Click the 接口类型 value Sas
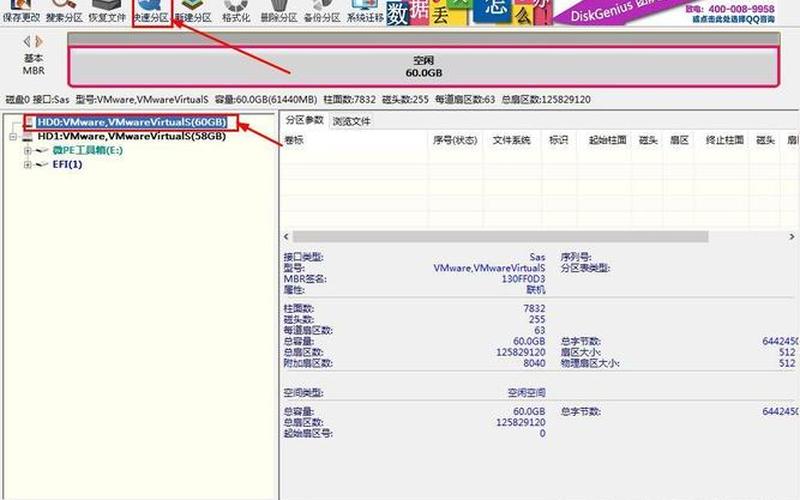The height and width of the screenshot is (500, 800). pos(537,257)
